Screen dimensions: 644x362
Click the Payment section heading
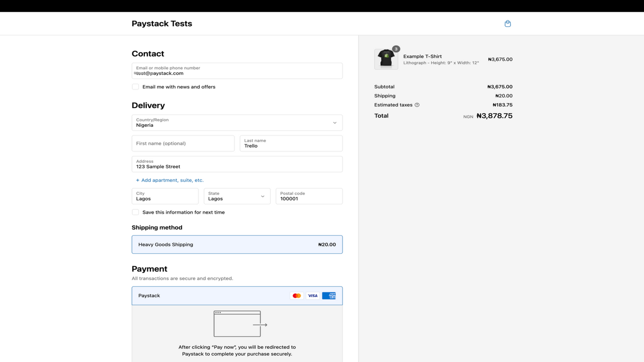point(149,269)
